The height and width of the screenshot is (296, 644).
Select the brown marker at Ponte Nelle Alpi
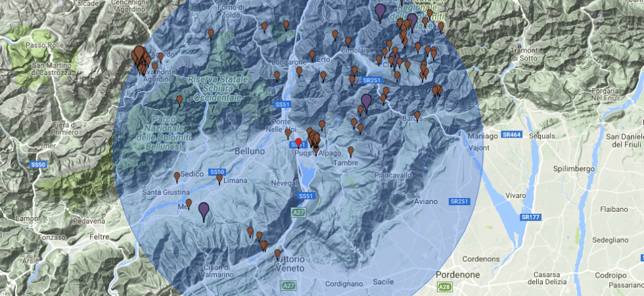pos(288,133)
